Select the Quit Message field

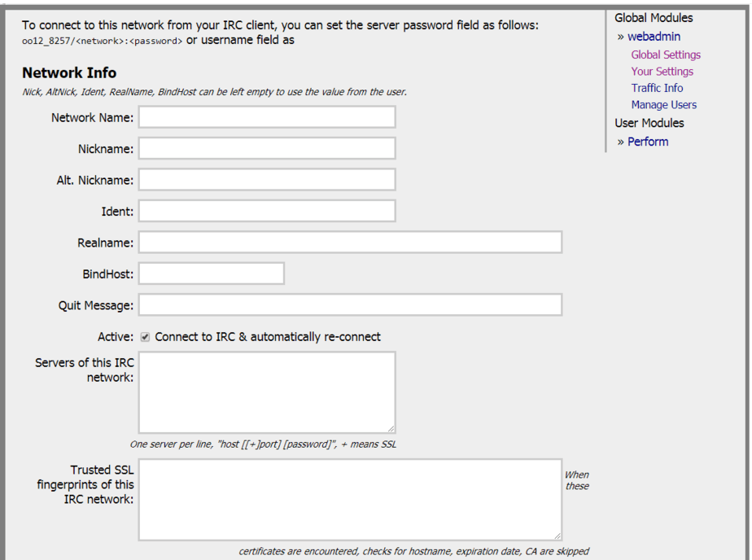coord(350,304)
